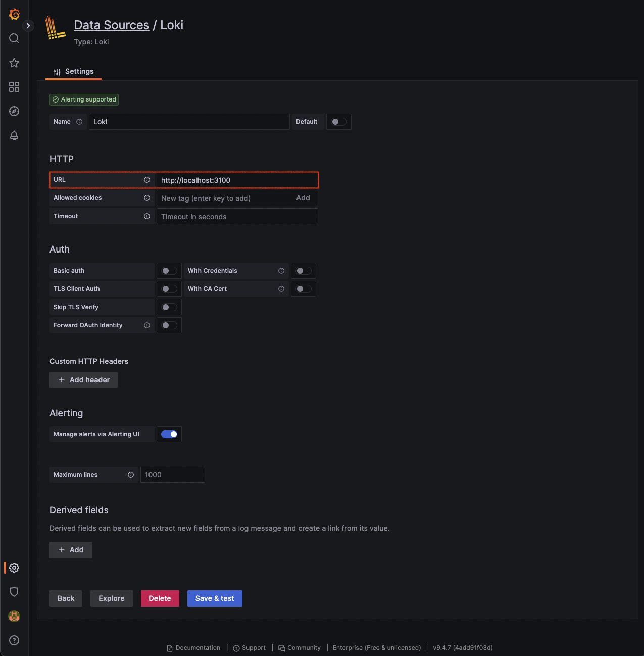The height and width of the screenshot is (656, 644).
Task: Enable the TLS Client Auth switch
Action: point(169,289)
